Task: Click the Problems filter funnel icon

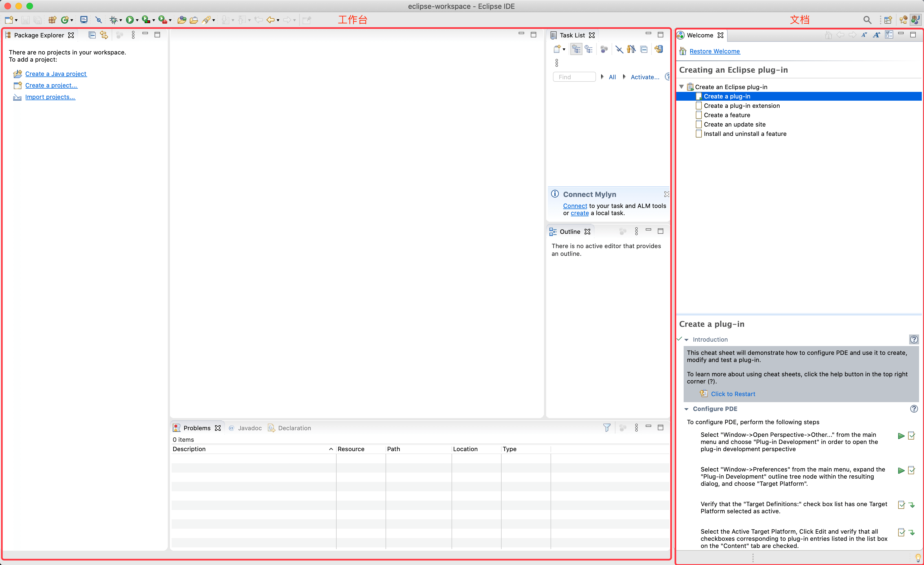Action: (607, 428)
